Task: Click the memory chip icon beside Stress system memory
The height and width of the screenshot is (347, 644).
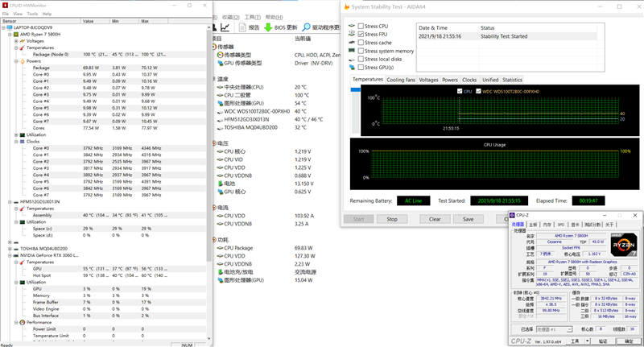Action: tap(352, 51)
